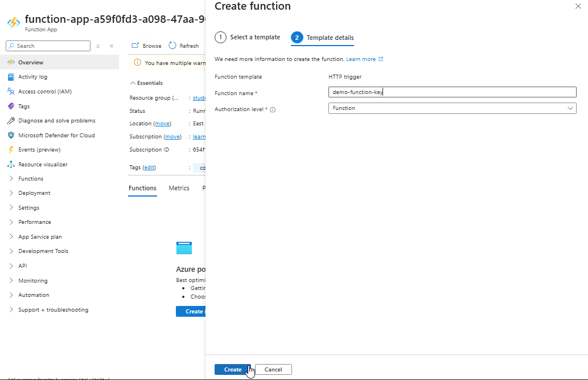Viewport: 588px width, 380px height.
Task: Click the Function name input field
Action: (x=452, y=92)
